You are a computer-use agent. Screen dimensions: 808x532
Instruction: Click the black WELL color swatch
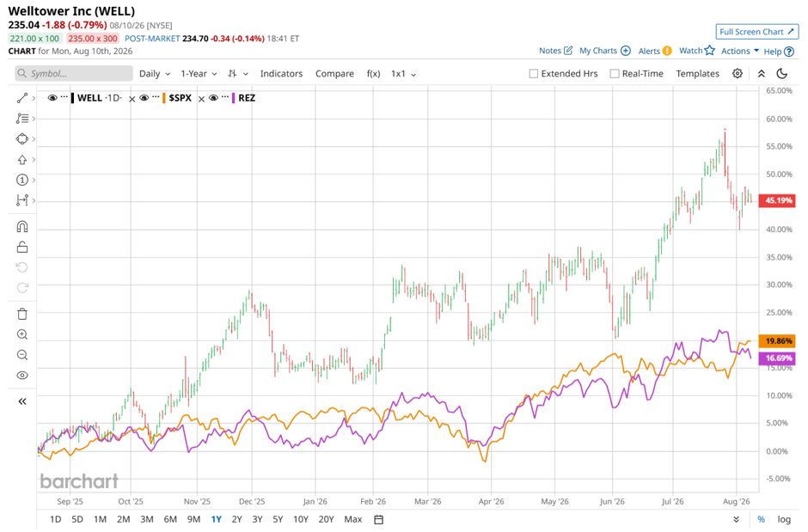point(73,98)
